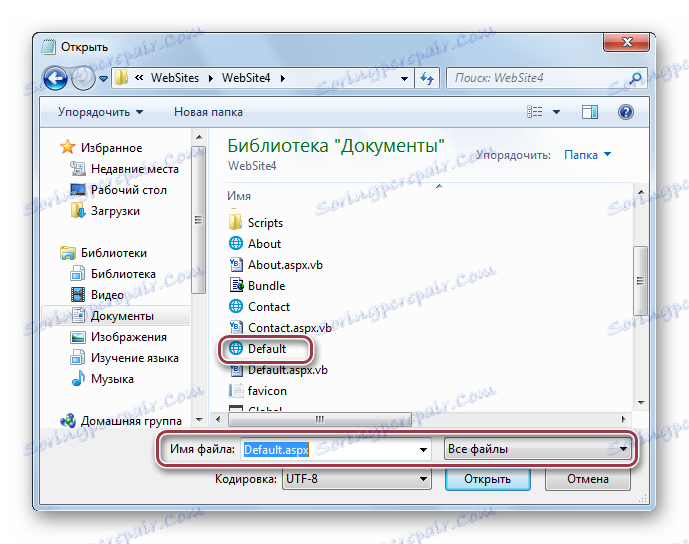Click the file list horizontal scrollbar thumb
Viewport: 689px width, 544px height.
coord(319,419)
